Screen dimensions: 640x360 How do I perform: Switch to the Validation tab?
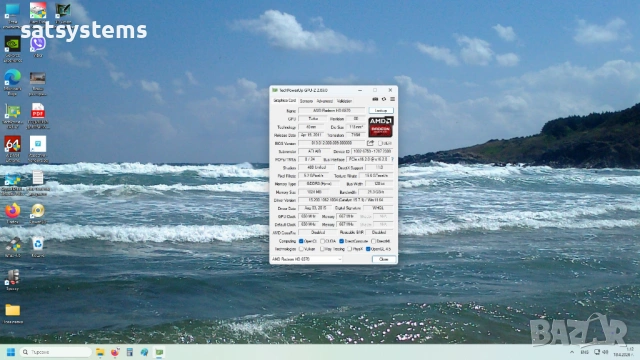pos(344,101)
